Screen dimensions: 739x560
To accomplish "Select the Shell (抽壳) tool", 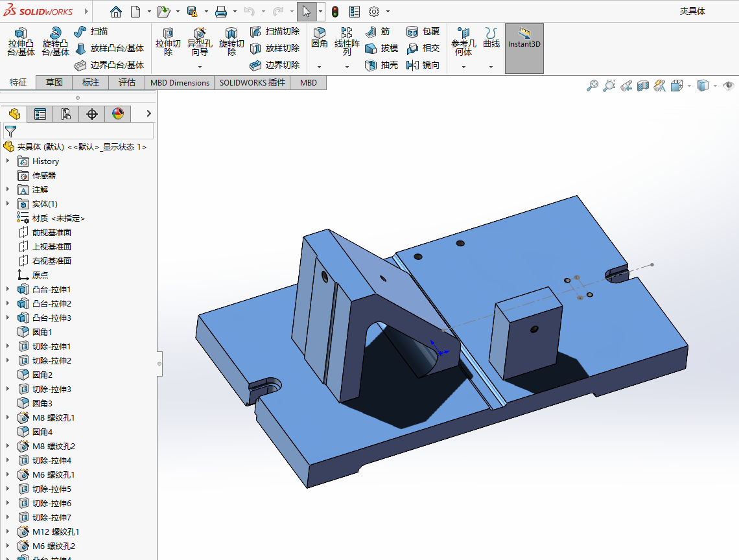I will pyautogui.click(x=381, y=65).
